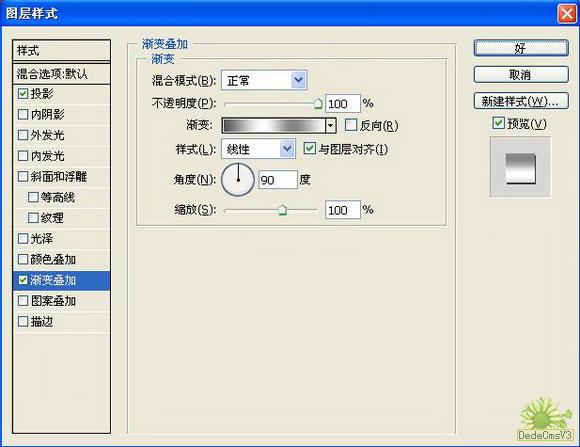The width and height of the screenshot is (580, 447).
Task: Select 混合选项:默认 in the list
Action: tap(61, 74)
